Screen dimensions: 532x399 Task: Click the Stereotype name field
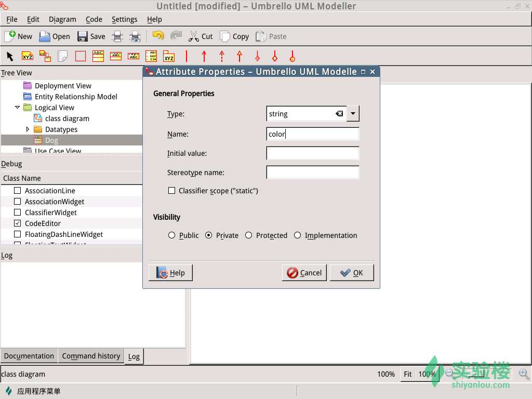[x=312, y=172]
